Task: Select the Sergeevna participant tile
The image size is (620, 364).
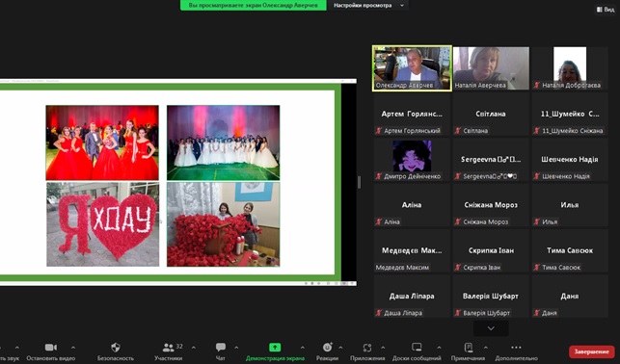Action: [x=491, y=159]
